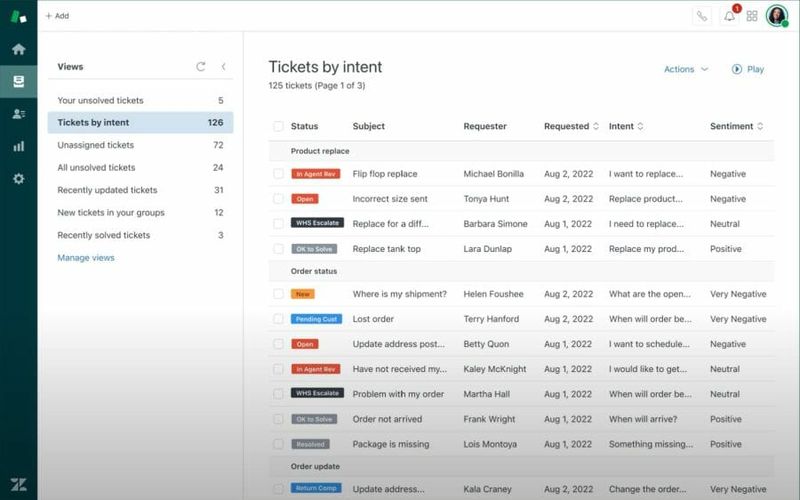Click Open badge for Update address post ticket
The image size is (800, 500).
[305, 344]
